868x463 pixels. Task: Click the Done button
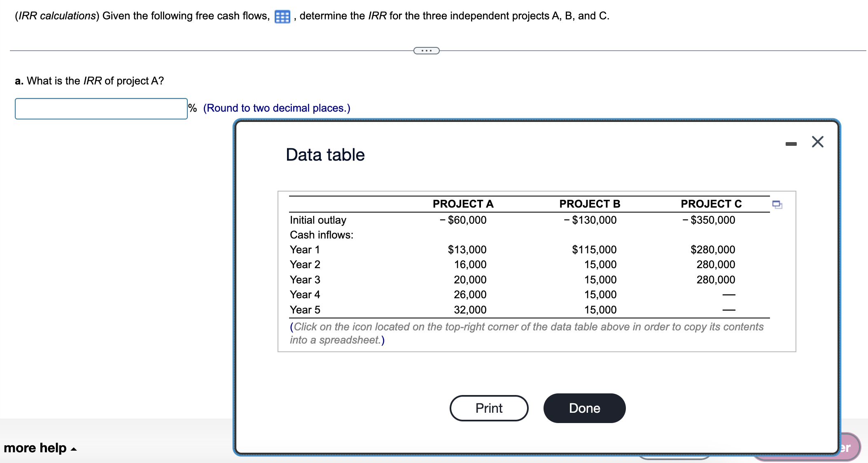(584, 408)
